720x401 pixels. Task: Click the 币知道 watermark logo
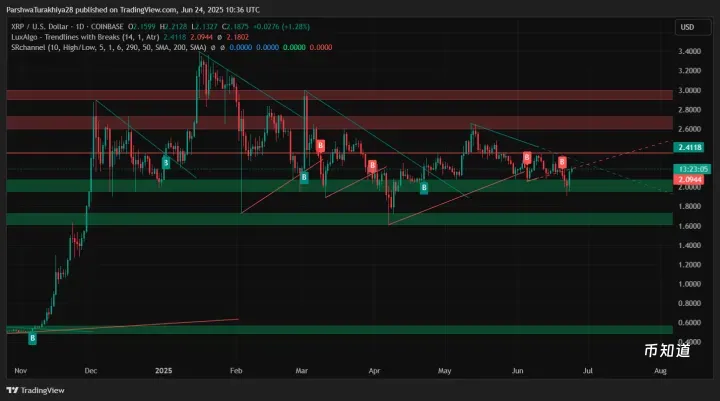(x=665, y=349)
